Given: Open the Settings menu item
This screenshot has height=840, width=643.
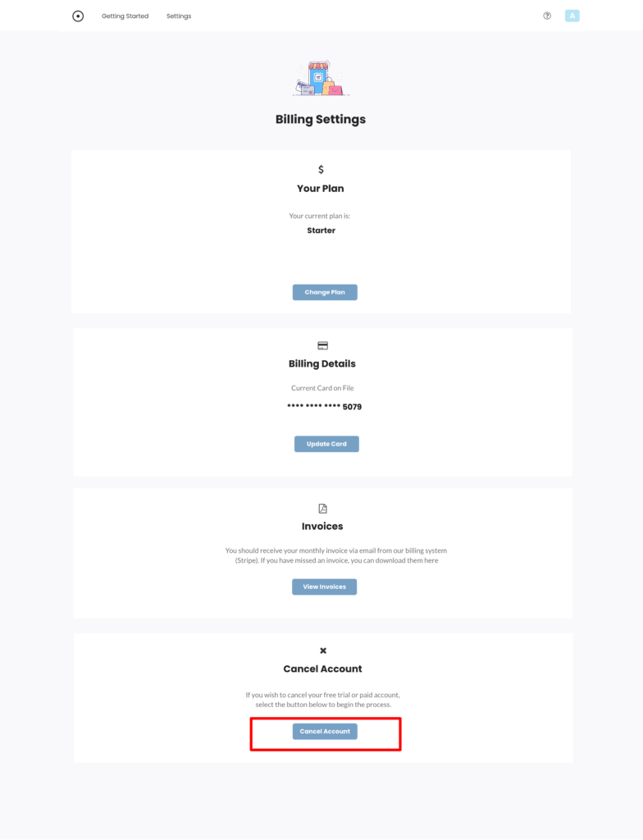Looking at the screenshot, I should (x=179, y=16).
